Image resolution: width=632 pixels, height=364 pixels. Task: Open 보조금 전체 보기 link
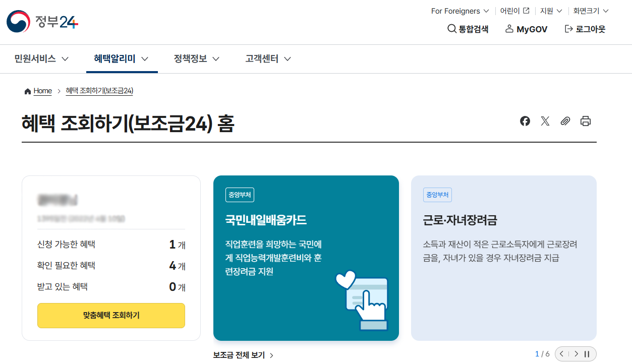coord(243,355)
